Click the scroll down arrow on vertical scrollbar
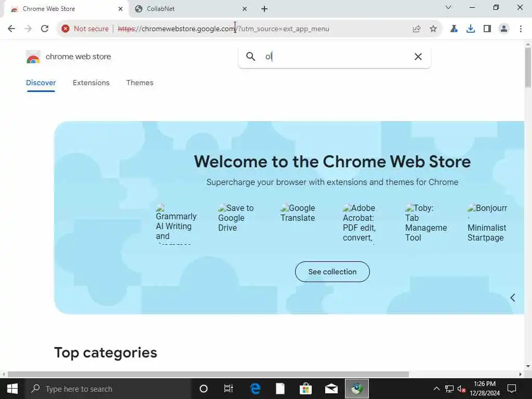The height and width of the screenshot is (399, 532). coord(528,366)
